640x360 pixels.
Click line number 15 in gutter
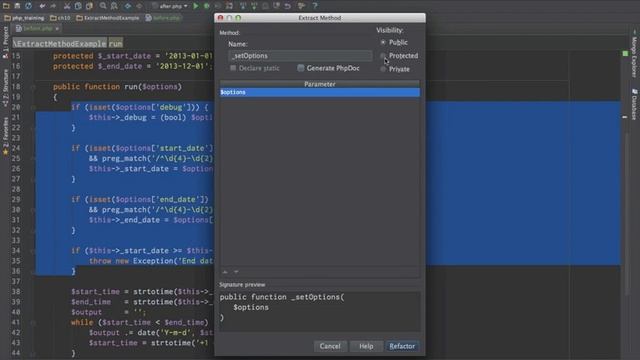tap(16, 56)
